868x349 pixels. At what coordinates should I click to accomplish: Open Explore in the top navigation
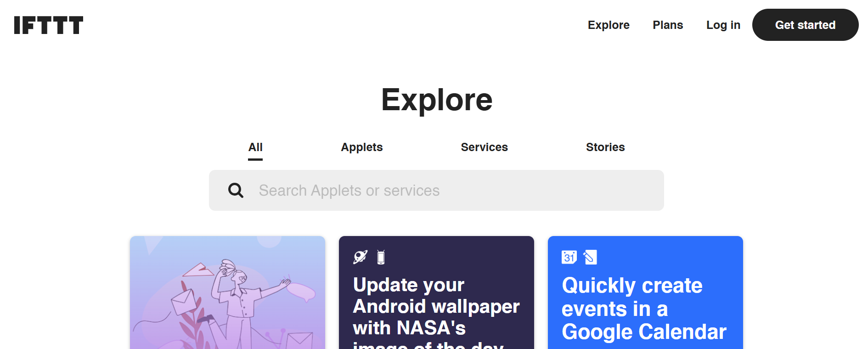609,25
